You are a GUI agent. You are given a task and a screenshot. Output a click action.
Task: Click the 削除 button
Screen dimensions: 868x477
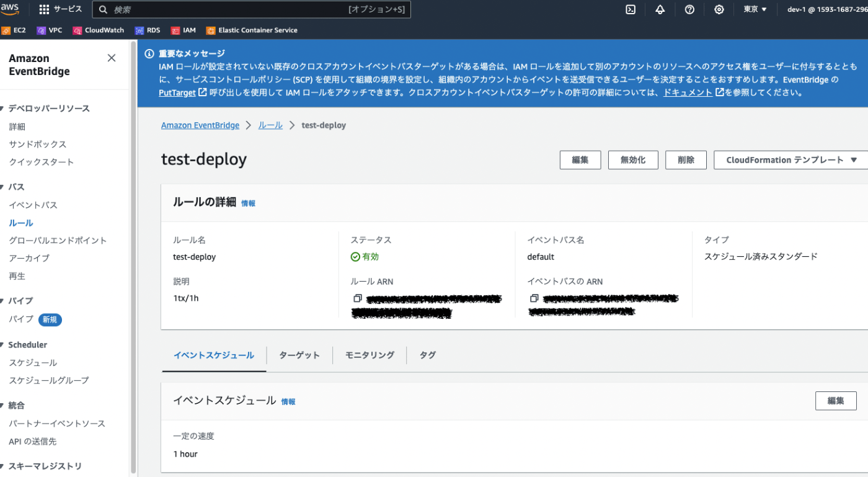pyautogui.click(x=686, y=160)
